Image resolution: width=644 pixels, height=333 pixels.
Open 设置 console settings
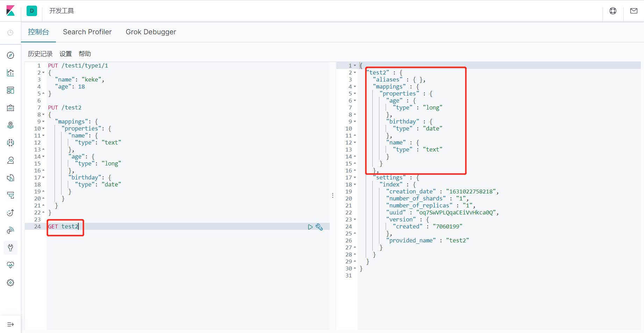coord(66,54)
